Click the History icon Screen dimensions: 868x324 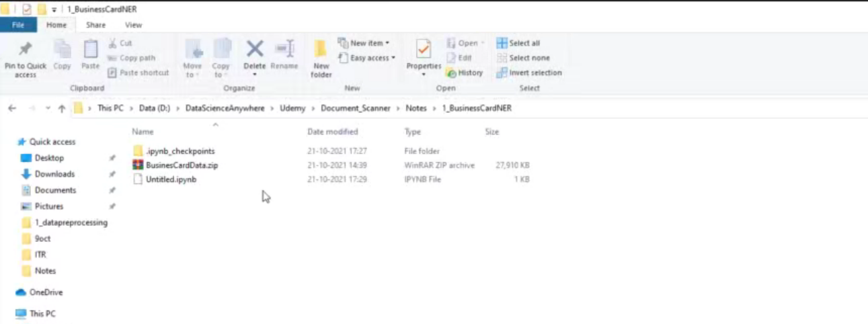click(465, 73)
